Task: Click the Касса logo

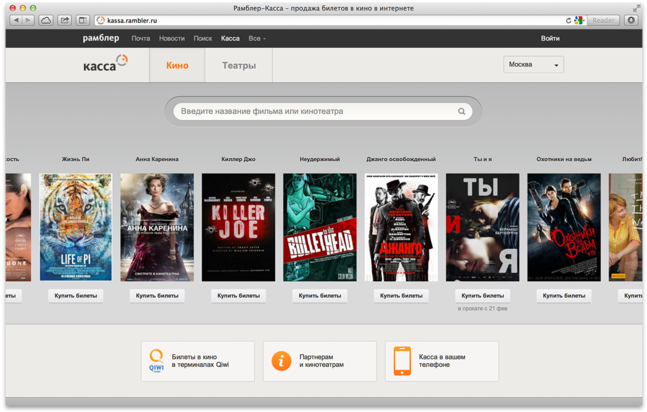Action: tap(105, 65)
